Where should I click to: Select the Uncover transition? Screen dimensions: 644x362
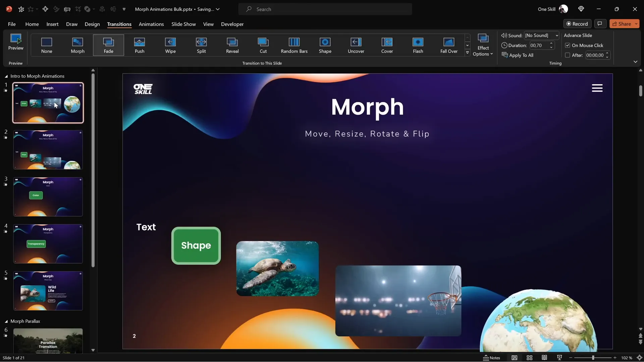[x=356, y=45]
